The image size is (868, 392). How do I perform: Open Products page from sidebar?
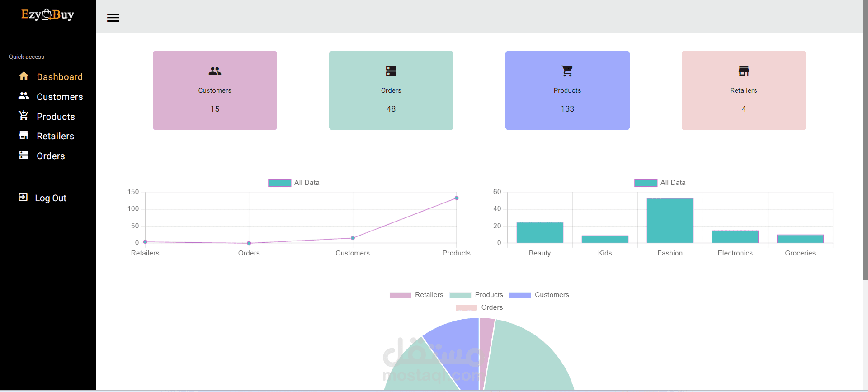pyautogui.click(x=56, y=117)
